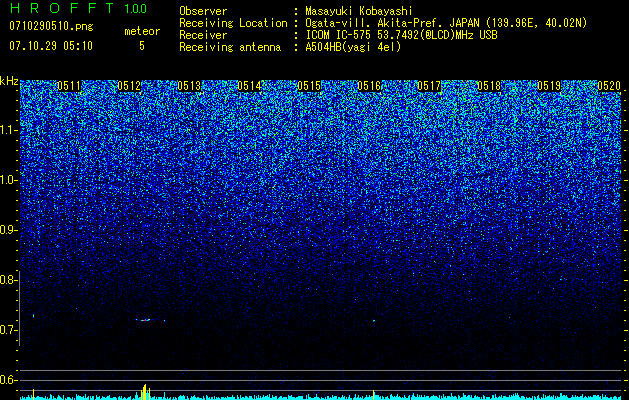Click time marker 0517
This screenshot has width=629, height=400.
point(429,86)
